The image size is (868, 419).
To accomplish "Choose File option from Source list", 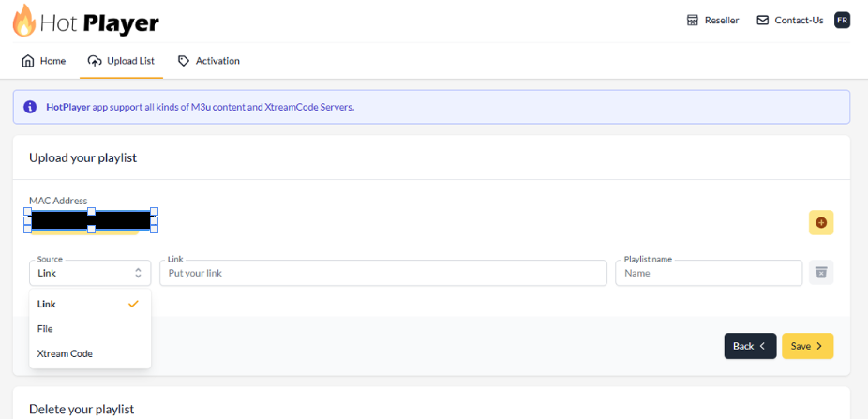I will (45, 329).
